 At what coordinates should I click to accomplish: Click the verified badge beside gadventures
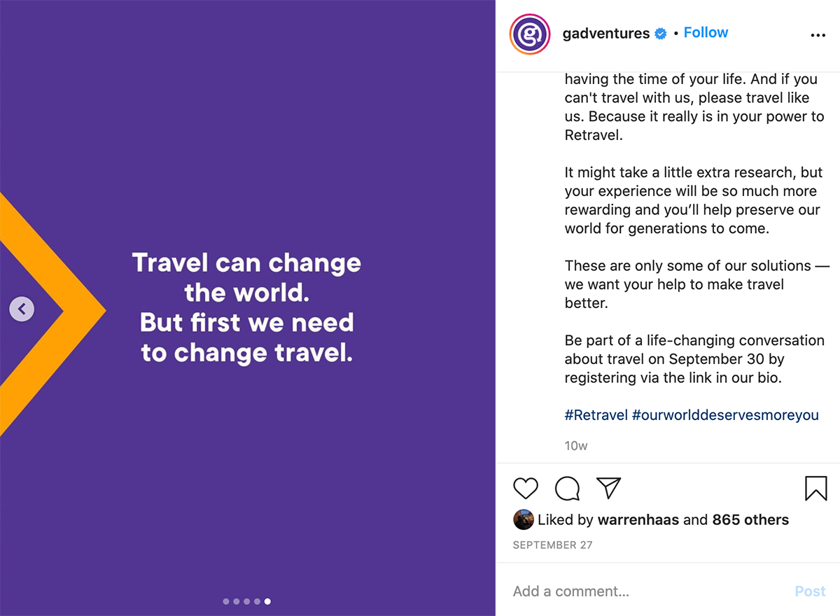coord(661,34)
